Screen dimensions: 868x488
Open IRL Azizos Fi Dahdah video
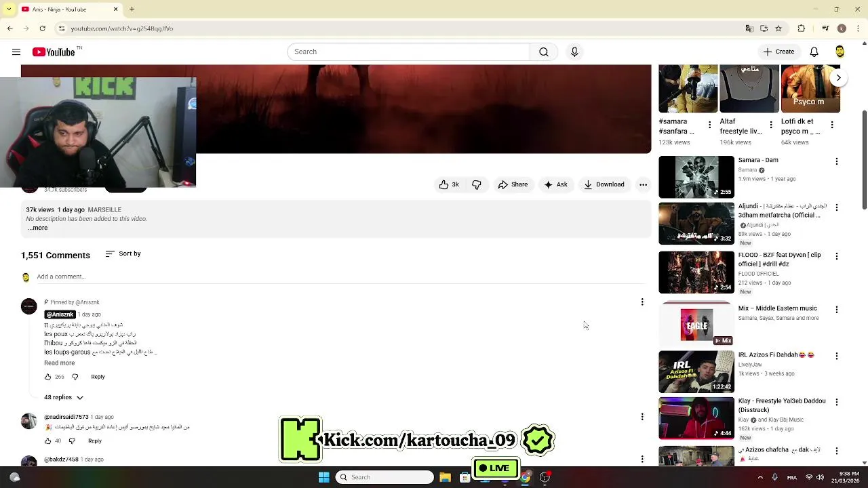[x=776, y=354]
